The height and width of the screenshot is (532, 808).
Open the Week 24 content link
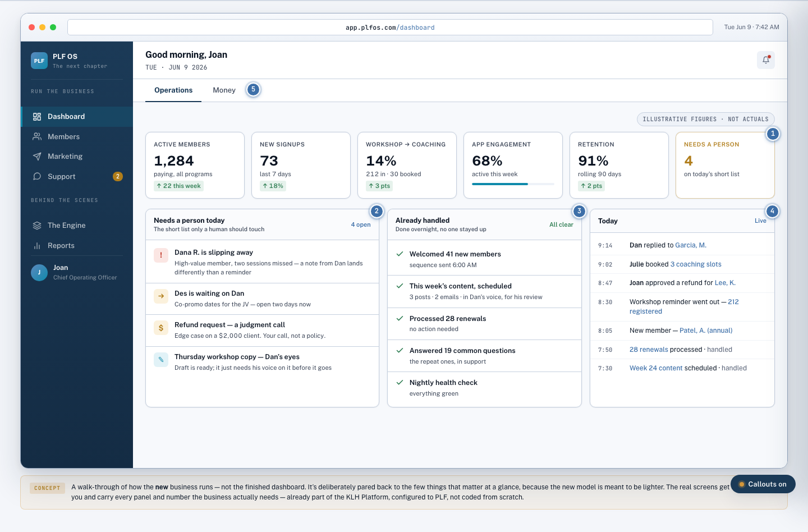pyautogui.click(x=656, y=368)
